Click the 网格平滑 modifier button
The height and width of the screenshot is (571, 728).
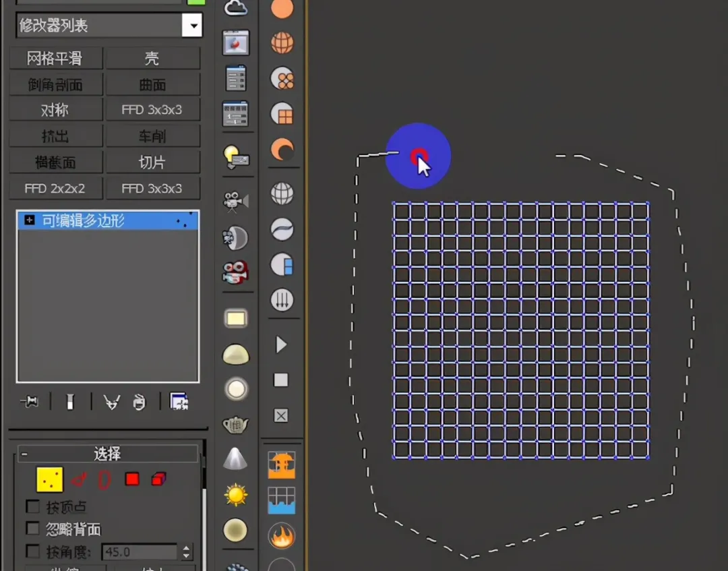click(x=55, y=59)
